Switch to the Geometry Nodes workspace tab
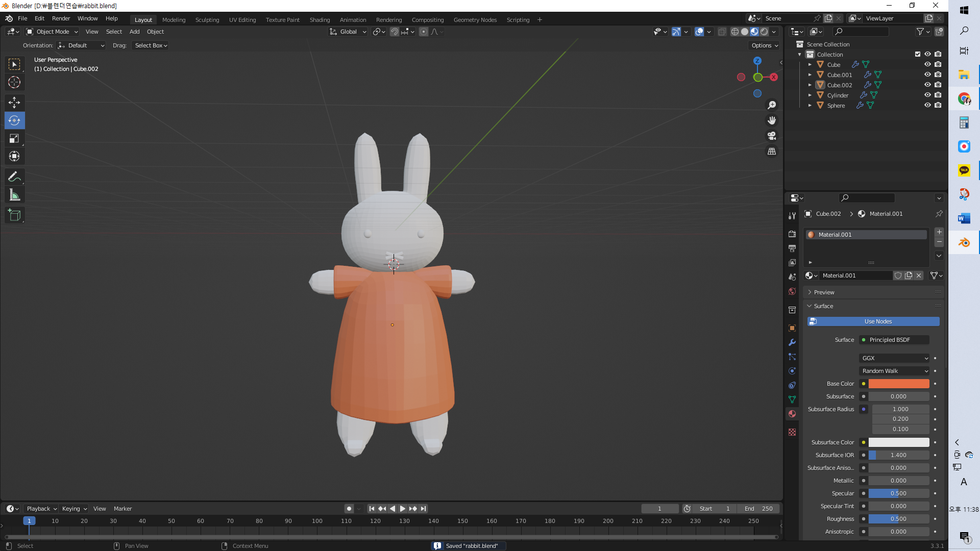This screenshot has width=980, height=551. (475, 20)
